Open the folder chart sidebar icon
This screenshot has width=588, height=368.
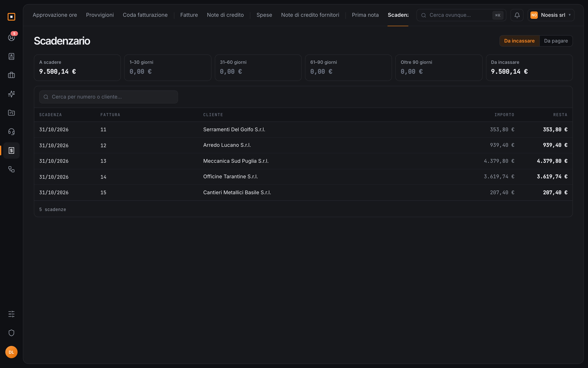(11, 113)
